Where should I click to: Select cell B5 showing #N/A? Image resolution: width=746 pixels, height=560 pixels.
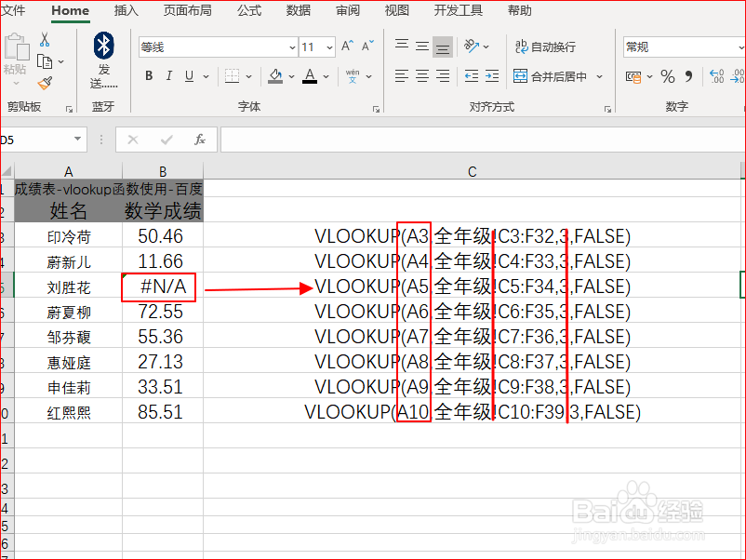click(163, 287)
